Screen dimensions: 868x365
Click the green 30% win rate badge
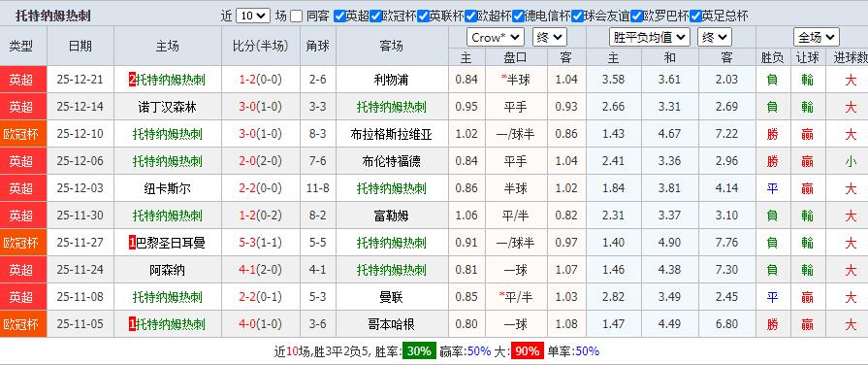click(419, 351)
